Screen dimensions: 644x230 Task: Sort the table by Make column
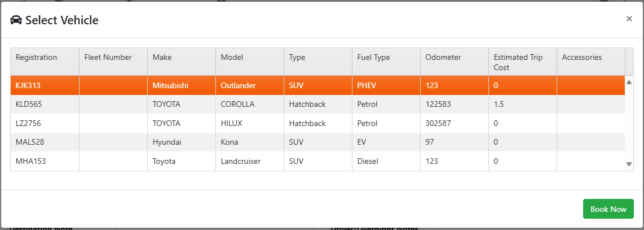click(x=182, y=62)
